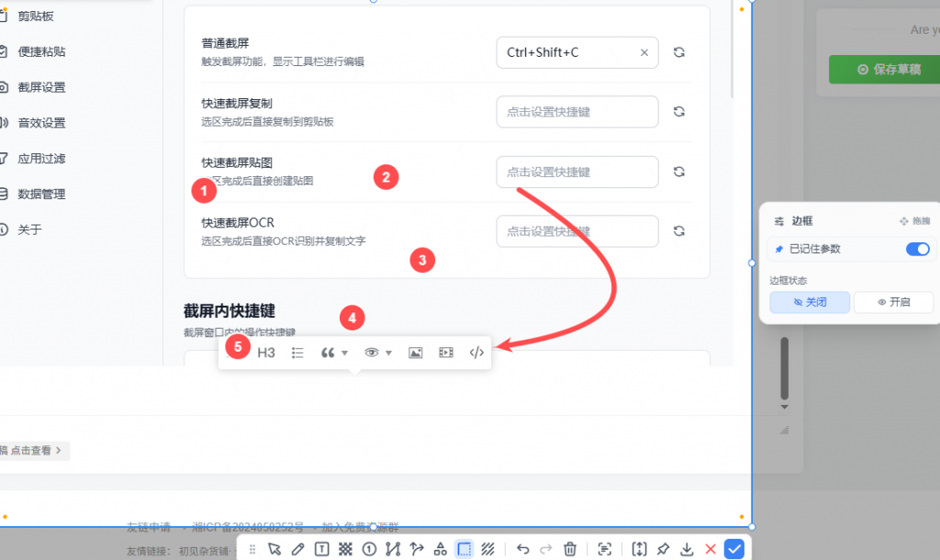Image resolution: width=940 pixels, height=560 pixels.
Task: Select the text tool in screenshot toolbar
Action: (322, 549)
